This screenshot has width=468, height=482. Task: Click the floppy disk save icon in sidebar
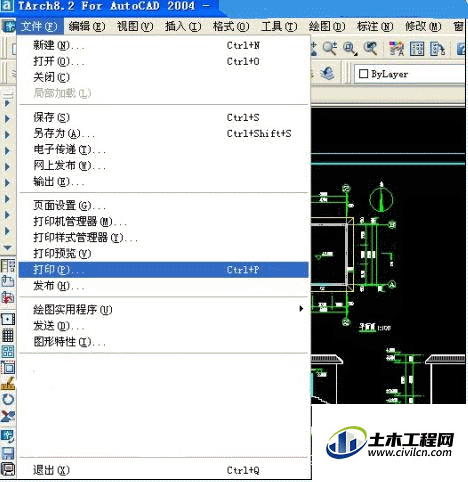8,453
